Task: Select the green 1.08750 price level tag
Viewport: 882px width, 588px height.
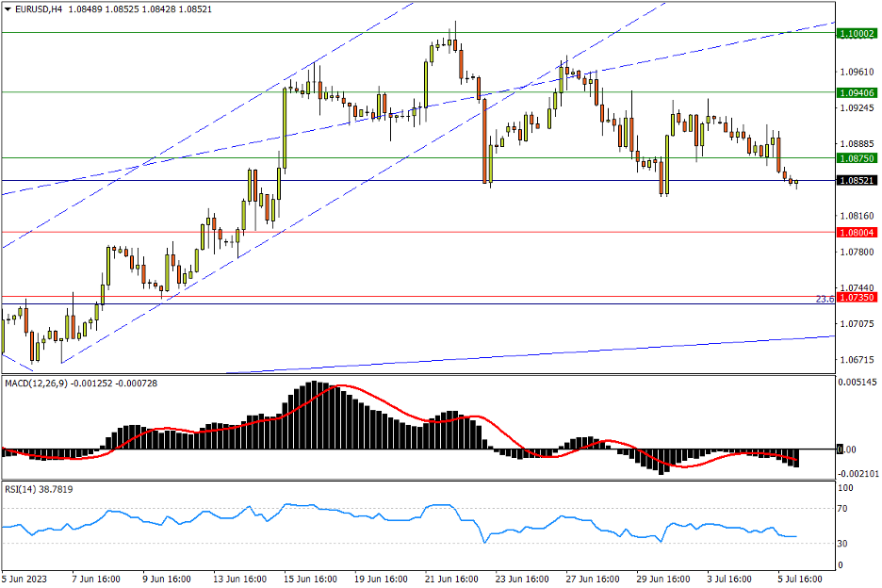Action: click(856, 158)
